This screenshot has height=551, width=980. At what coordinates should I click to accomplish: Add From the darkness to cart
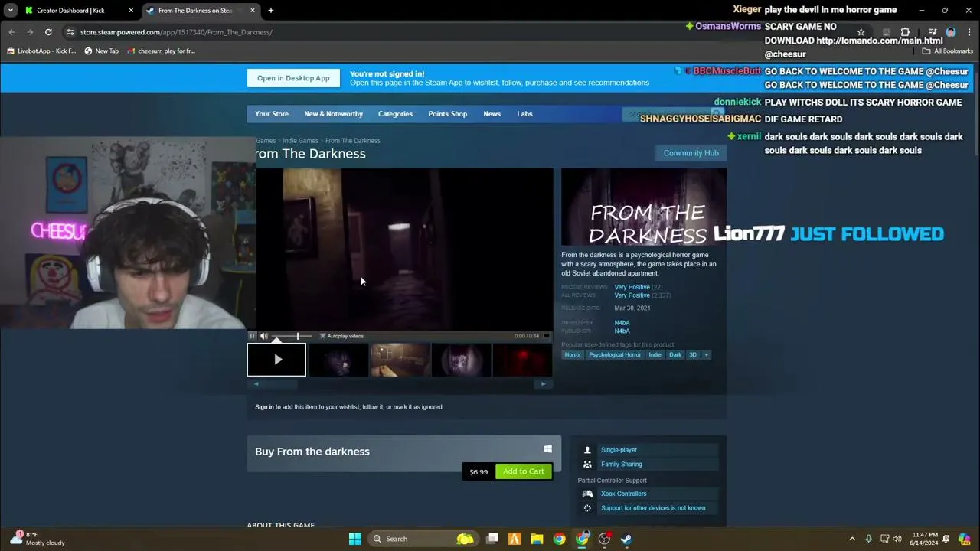tap(524, 471)
